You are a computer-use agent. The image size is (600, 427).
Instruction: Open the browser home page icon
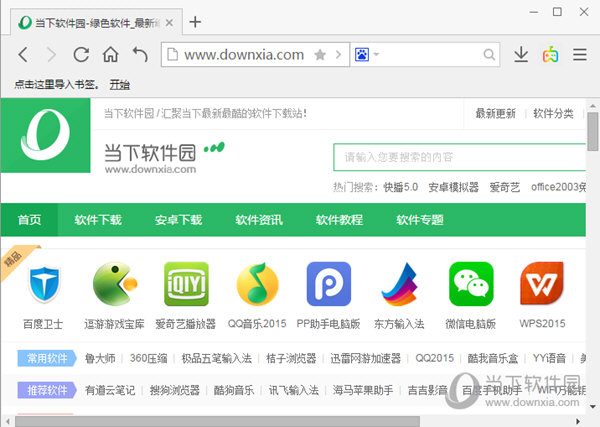pos(111,55)
